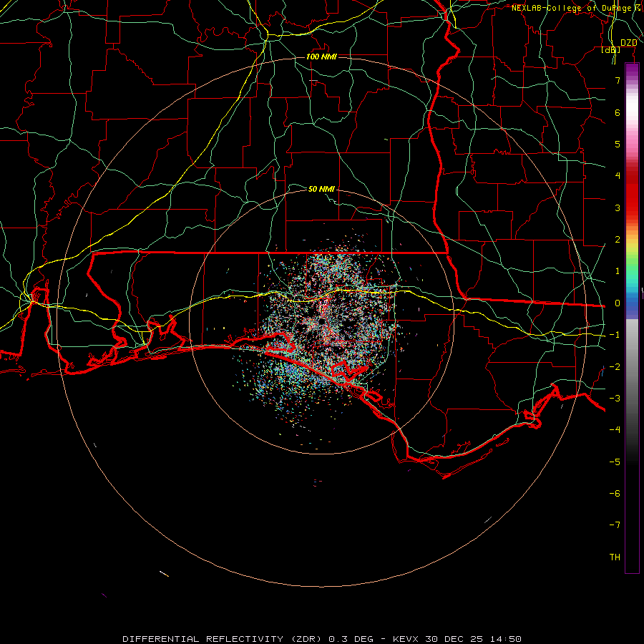Click the -7 value on color scale

point(615,525)
